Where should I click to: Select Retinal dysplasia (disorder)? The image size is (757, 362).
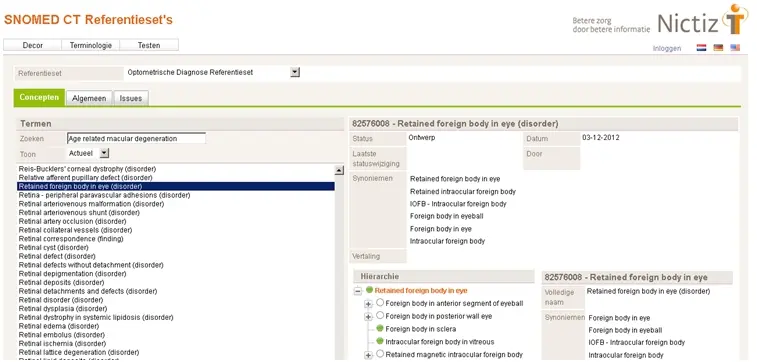point(63,308)
